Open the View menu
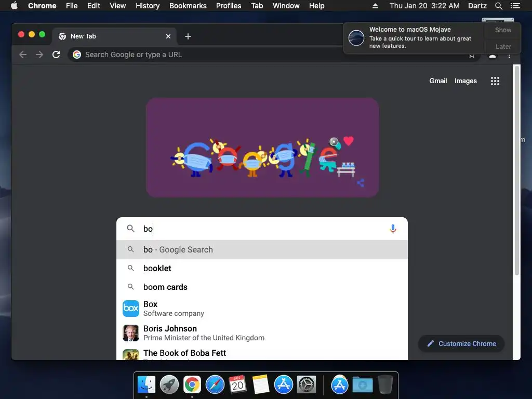This screenshot has width=532, height=399. (x=118, y=6)
